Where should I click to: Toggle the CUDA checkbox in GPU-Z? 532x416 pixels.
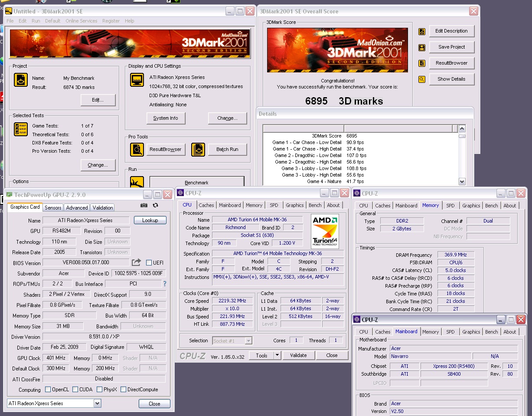(x=75, y=389)
